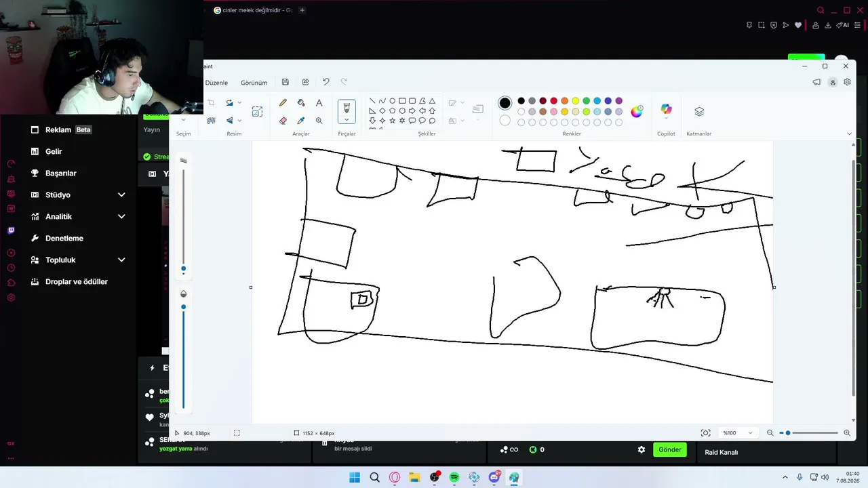The height and width of the screenshot is (488, 868).
Task: Open Droplar ve ödüller in sidebar
Action: pos(76,281)
